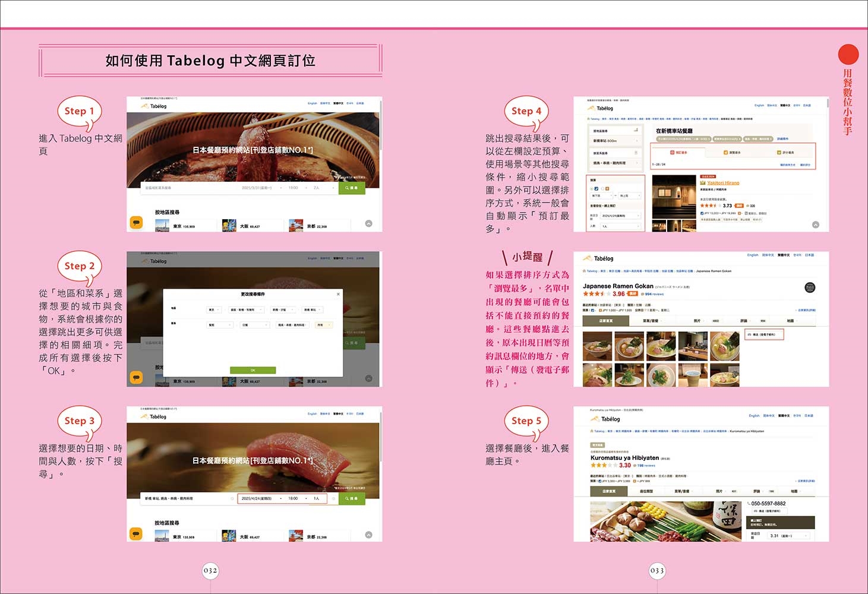The width and height of the screenshot is (868, 594).
Task: Click the round award badge beside Japanese Ramen Gokan
Action: (809, 287)
